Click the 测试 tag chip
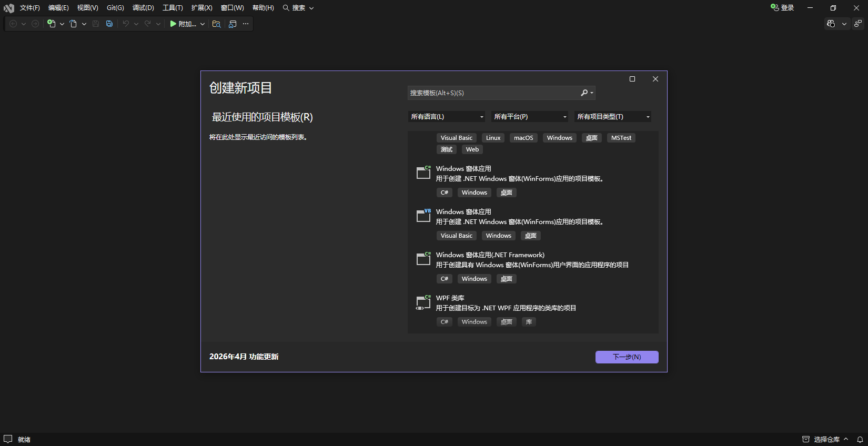The width and height of the screenshot is (868, 446). [447, 149]
